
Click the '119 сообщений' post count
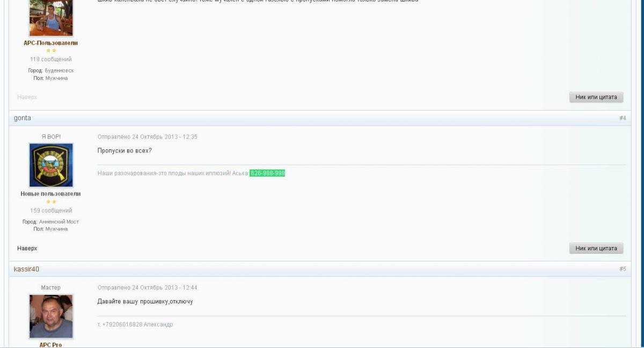point(51,59)
